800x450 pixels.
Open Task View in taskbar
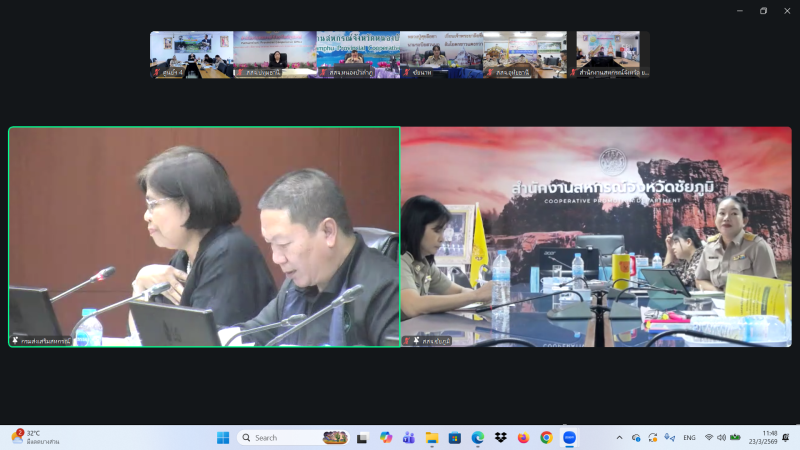click(362, 438)
